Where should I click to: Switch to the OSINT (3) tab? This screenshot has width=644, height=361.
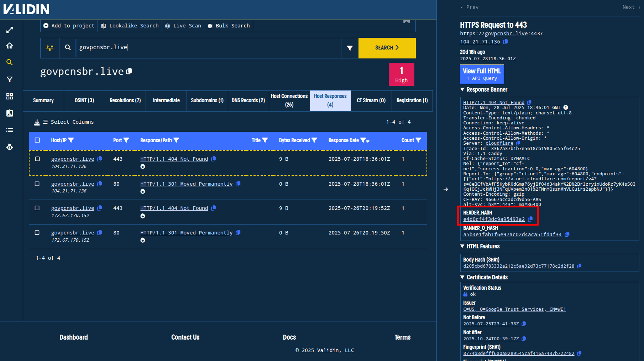pos(84,100)
